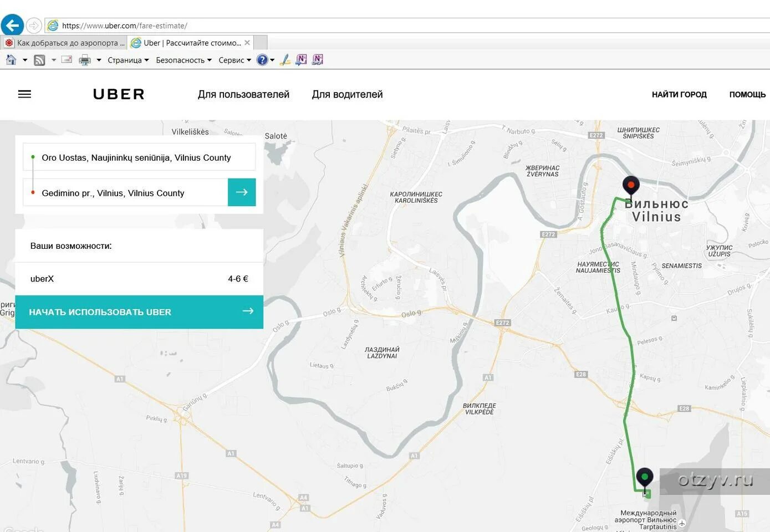Image resolution: width=770 pixels, height=532 pixels.
Task: Expand the Help dropdown arrow
Action: point(272,60)
